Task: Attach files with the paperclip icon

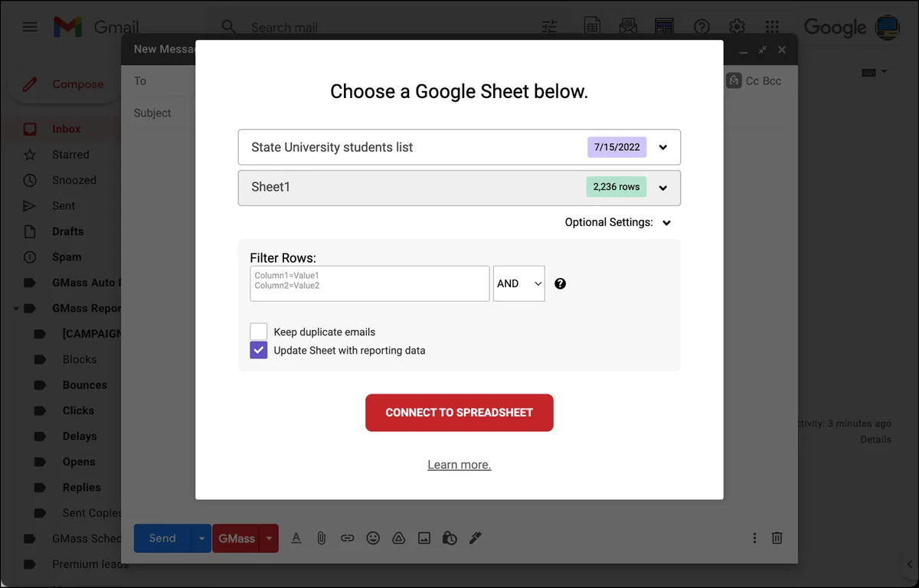Action: point(322,538)
